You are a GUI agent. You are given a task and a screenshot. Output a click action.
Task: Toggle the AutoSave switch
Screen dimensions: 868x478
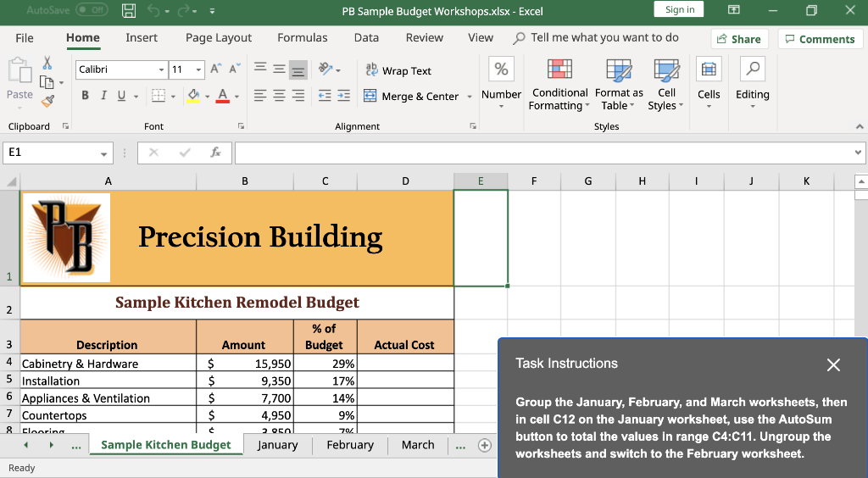92,10
